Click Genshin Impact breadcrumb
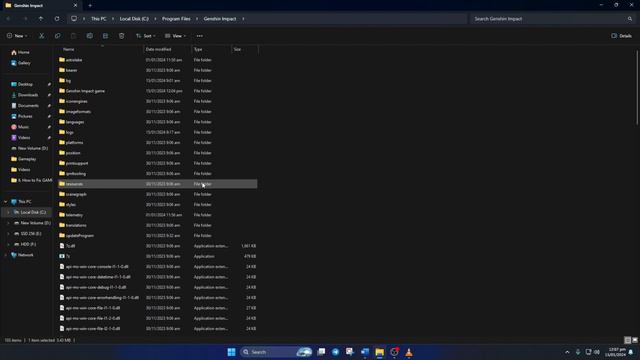 click(x=220, y=19)
